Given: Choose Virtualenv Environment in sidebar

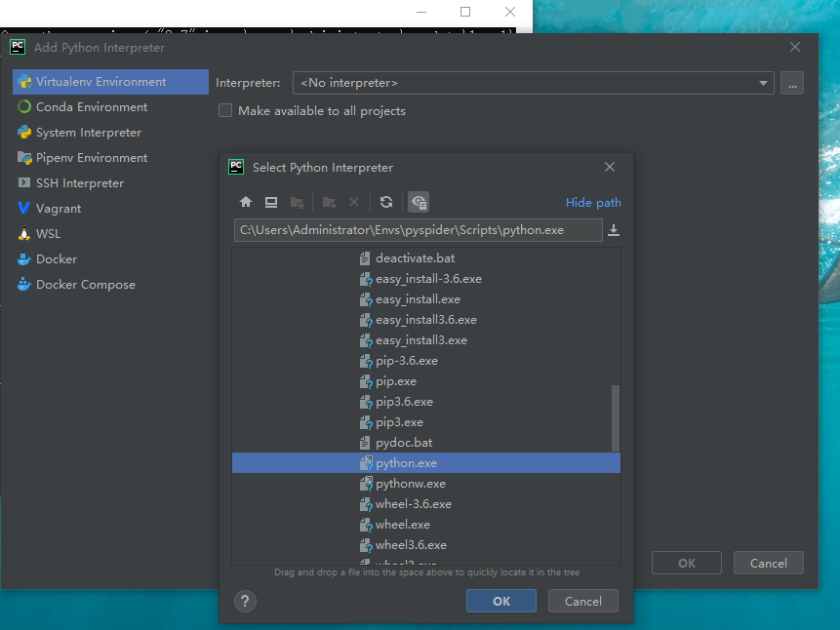Looking at the screenshot, I should point(110,82).
